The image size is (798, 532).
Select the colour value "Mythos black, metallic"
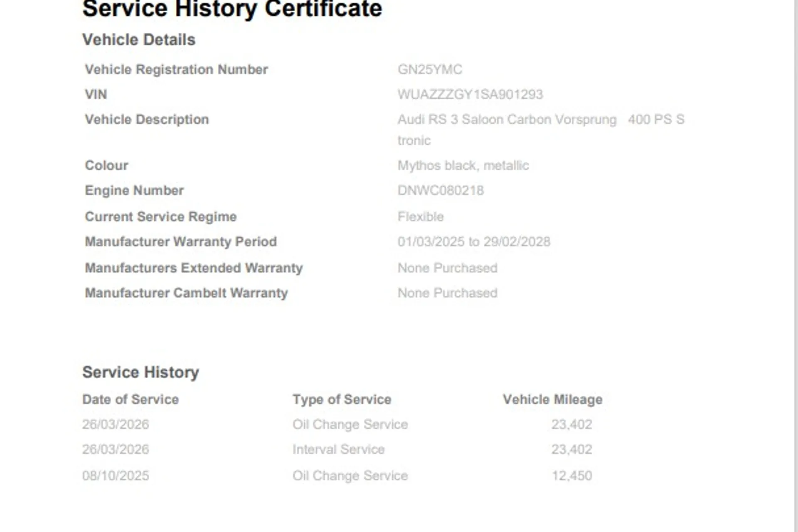463,165
